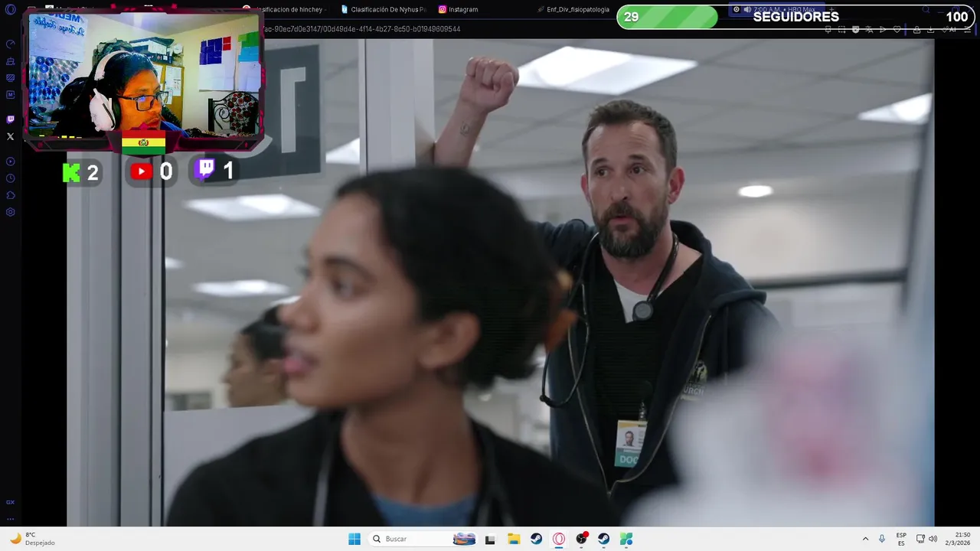Open the three-dots sidebar setup menu
This screenshot has width=980, height=551.
10,518
